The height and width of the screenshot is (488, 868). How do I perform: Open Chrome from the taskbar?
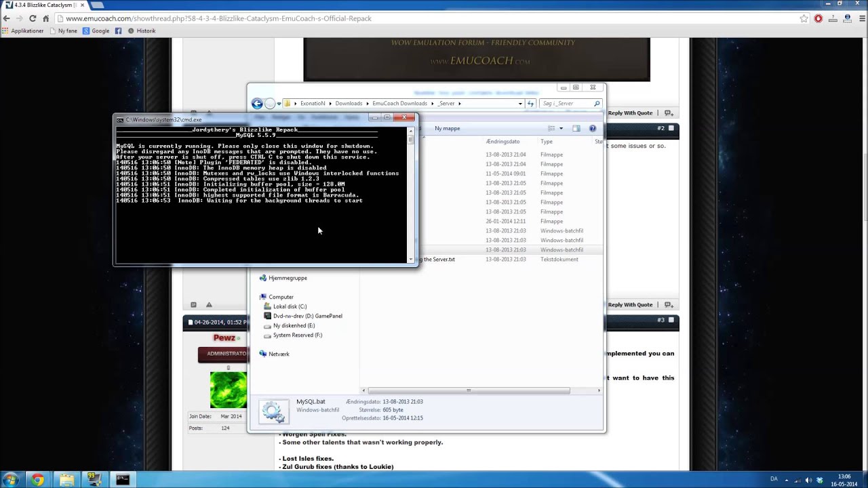(x=37, y=480)
